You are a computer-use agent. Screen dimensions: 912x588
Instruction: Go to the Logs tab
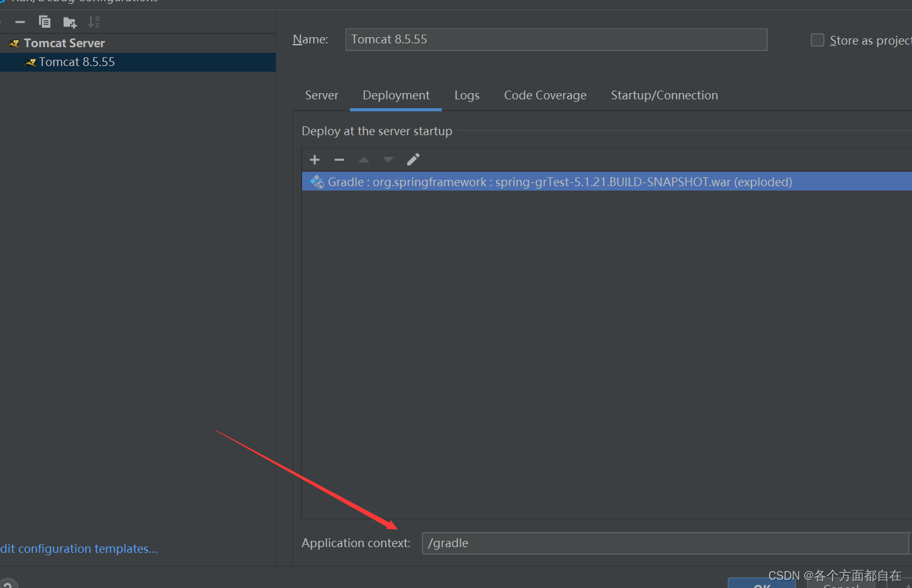click(x=467, y=96)
